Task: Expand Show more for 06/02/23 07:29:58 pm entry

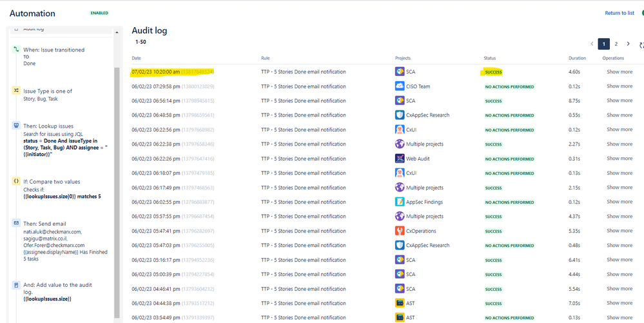Action: (620, 86)
